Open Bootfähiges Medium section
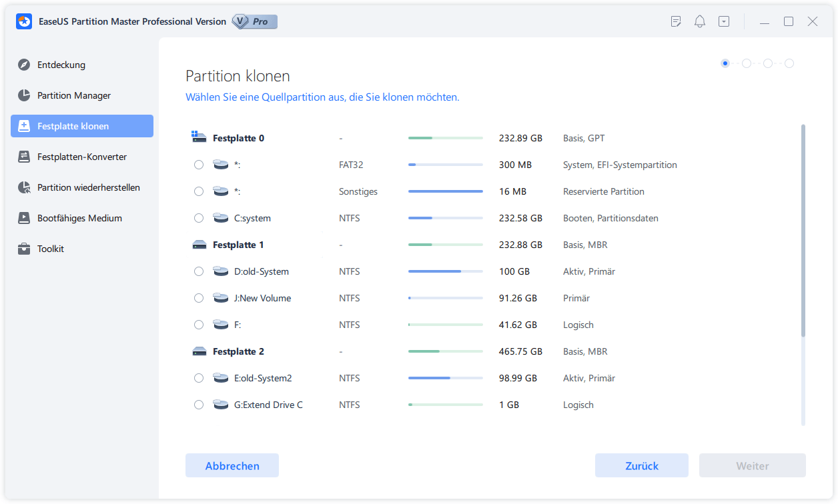Image resolution: width=838 pixels, height=504 pixels. click(x=82, y=218)
